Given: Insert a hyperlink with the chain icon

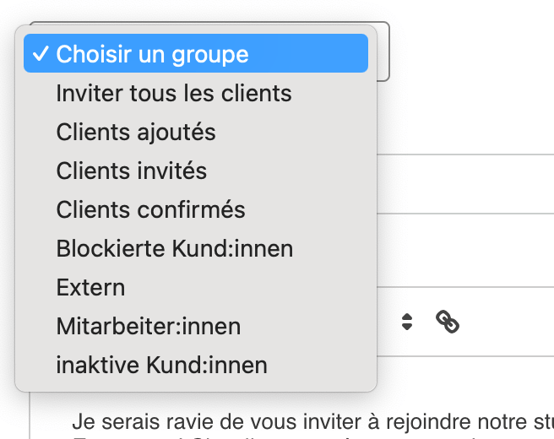Looking at the screenshot, I should [x=447, y=322].
